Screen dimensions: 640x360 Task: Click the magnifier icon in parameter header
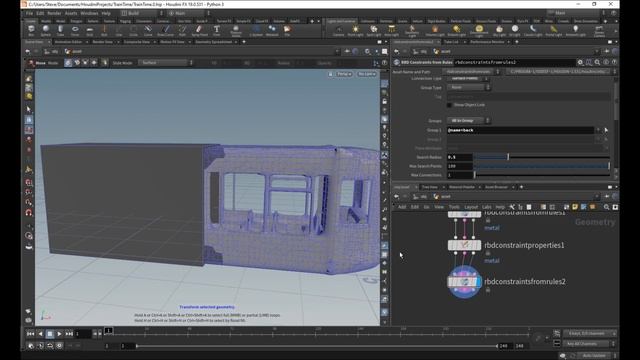pyautogui.click(x=597, y=62)
